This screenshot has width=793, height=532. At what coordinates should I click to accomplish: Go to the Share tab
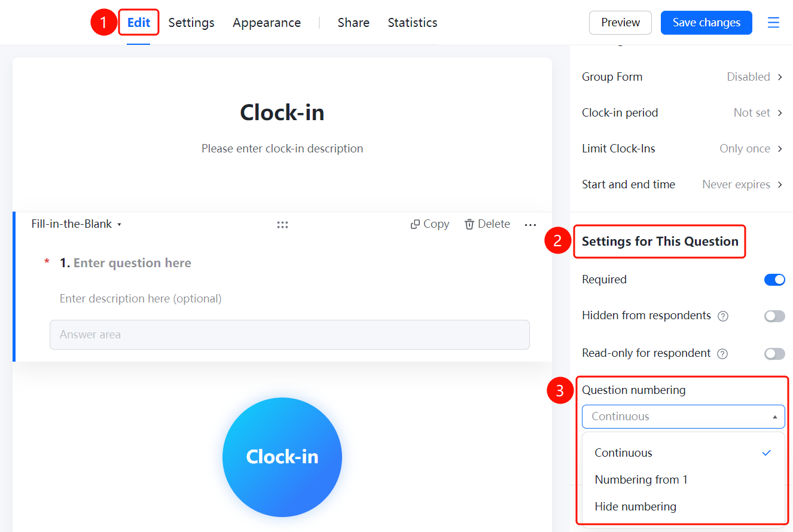tap(353, 23)
